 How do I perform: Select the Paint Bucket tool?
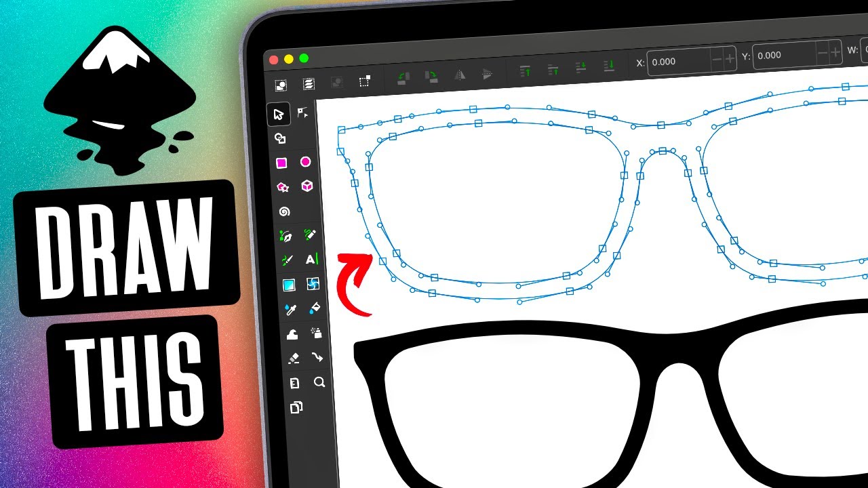[x=315, y=309]
